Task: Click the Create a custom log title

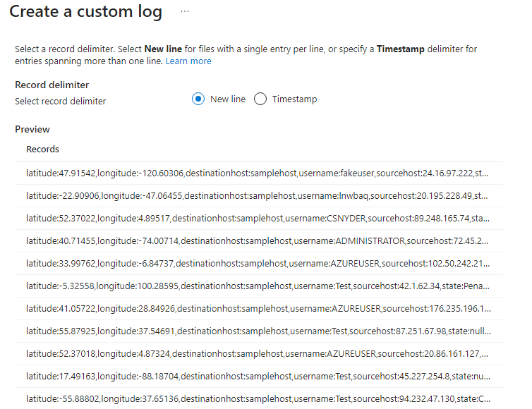Action: point(86,11)
